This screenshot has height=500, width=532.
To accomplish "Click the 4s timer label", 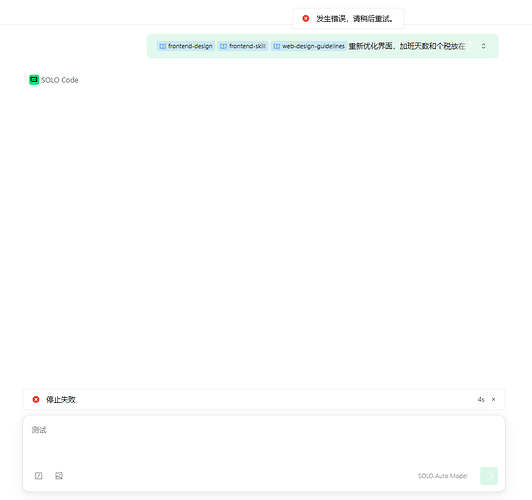I will click(481, 400).
